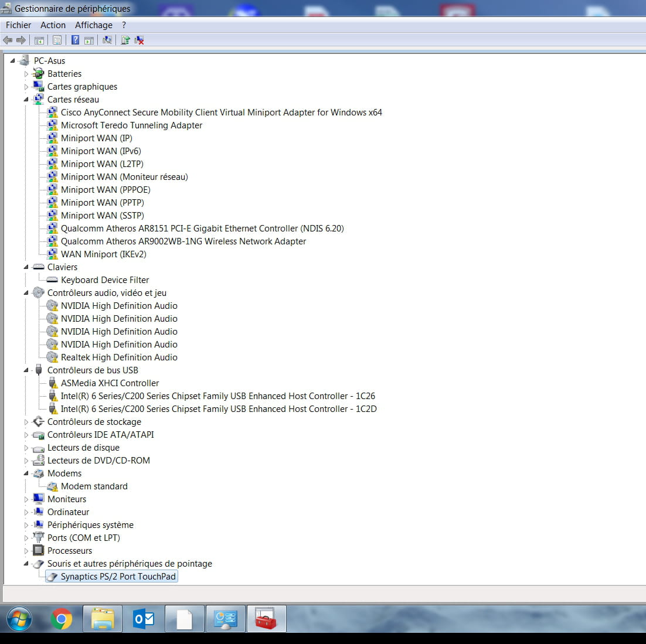Collapse the PC-Asus root node

click(13, 60)
